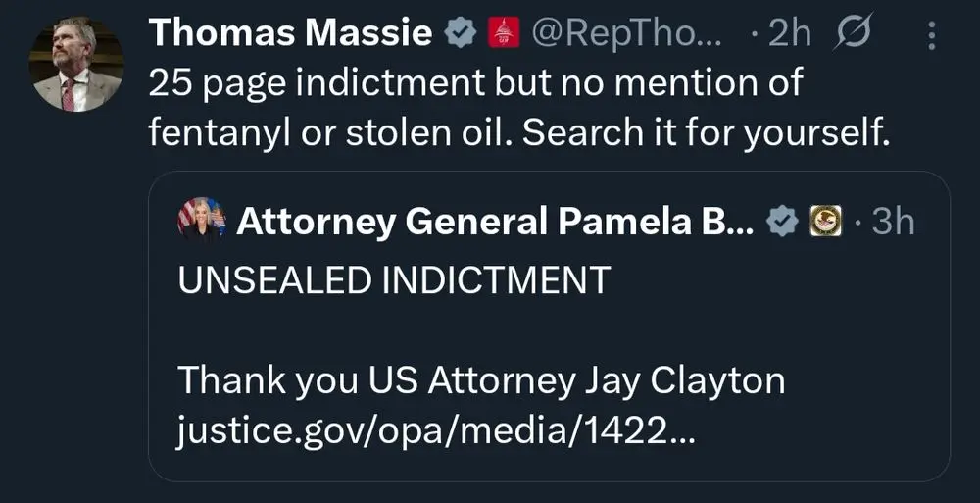Click the Attorney General Pamela B... name
Viewport: 980px width, 503px height.
(x=495, y=222)
